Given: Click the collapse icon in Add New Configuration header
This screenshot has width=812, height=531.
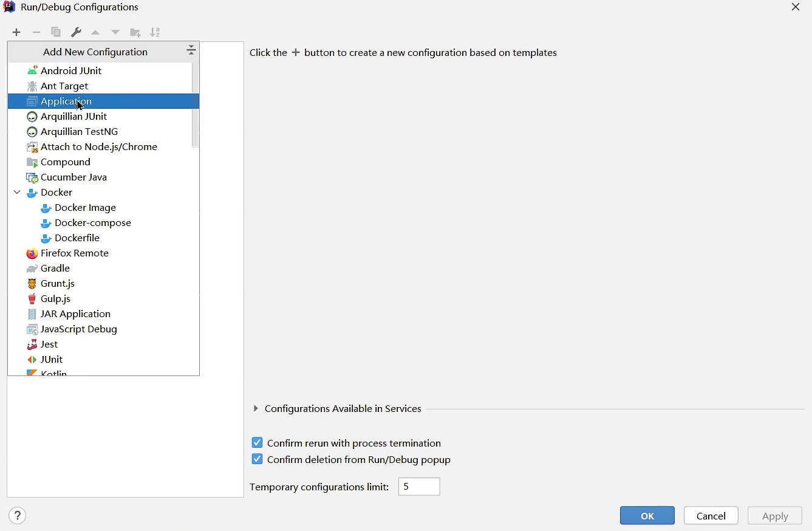Looking at the screenshot, I should pyautogui.click(x=191, y=51).
